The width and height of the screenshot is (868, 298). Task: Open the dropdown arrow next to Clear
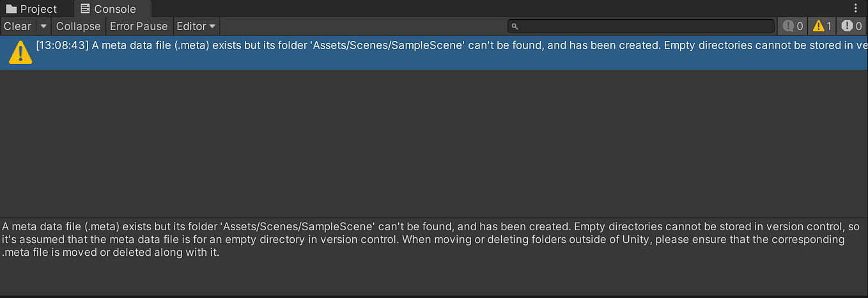[43, 26]
